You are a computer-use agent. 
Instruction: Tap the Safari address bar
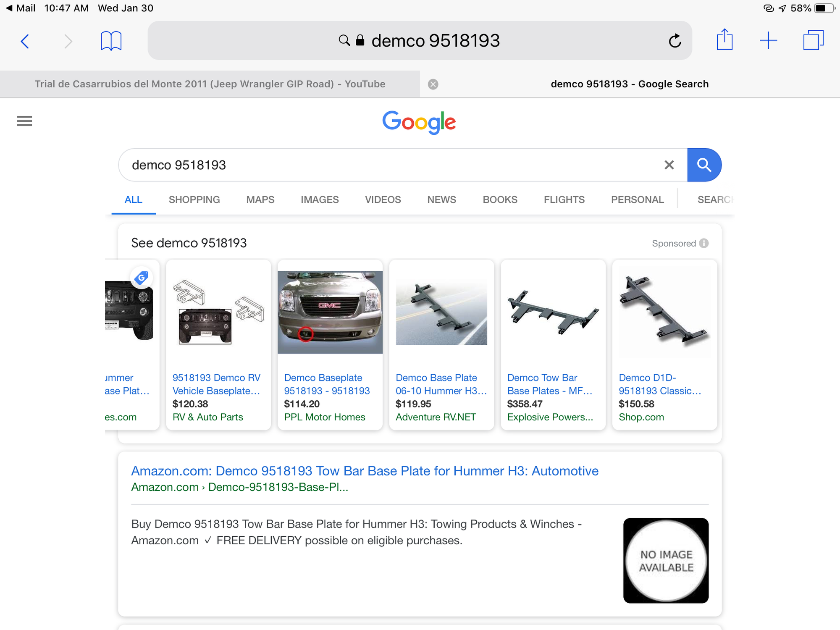[x=420, y=41]
